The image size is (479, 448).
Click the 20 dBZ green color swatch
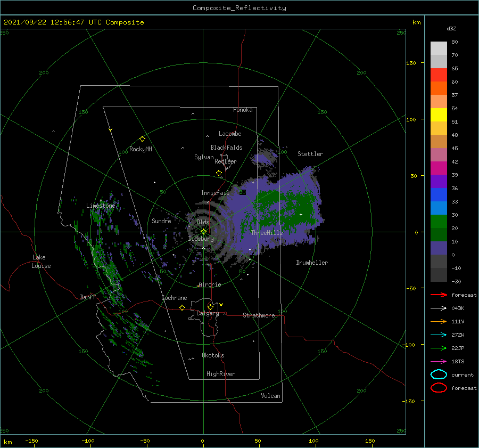439,222
